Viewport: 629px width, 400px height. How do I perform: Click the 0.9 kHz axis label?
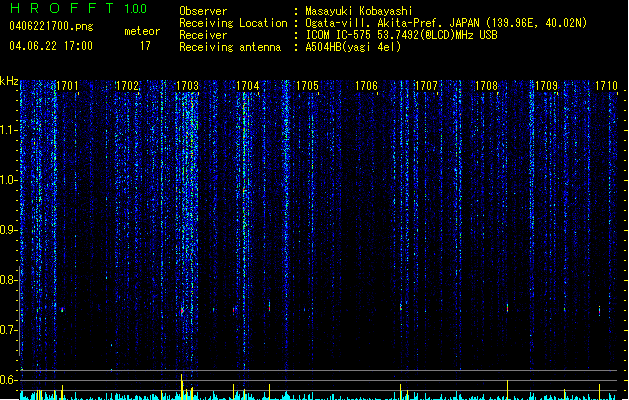(x=8, y=230)
